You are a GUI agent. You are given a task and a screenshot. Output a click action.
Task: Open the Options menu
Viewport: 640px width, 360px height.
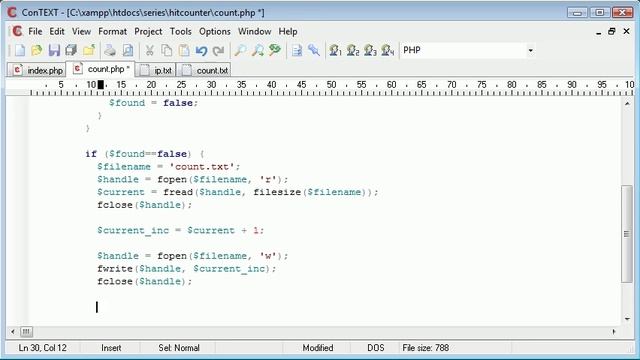tap(215, 31)
